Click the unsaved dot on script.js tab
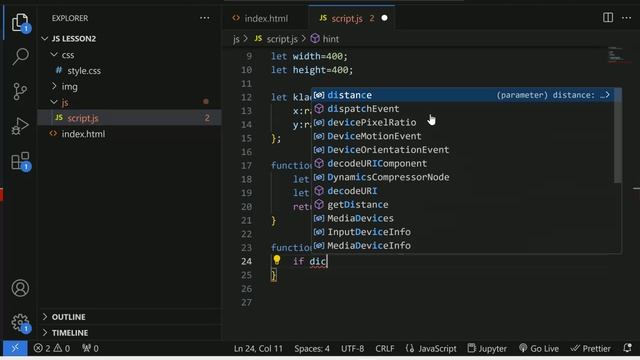Image resolution: width=640 pixels, height=360 pixels. 384,18
